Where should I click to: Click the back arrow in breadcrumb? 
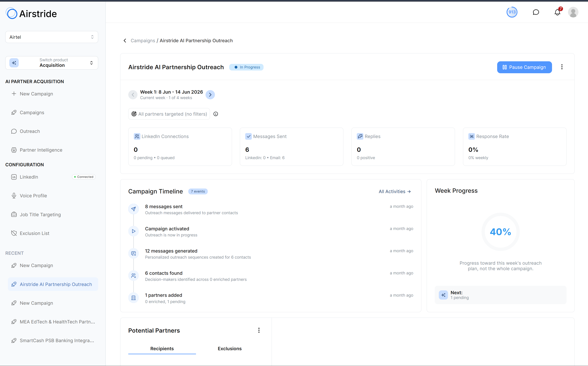coord(125,41)
